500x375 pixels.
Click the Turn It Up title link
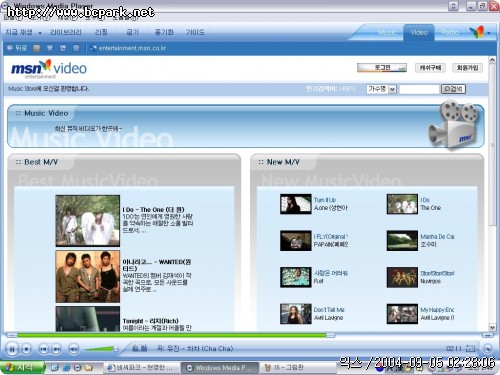pyautogui.click(x=325, y=200)
